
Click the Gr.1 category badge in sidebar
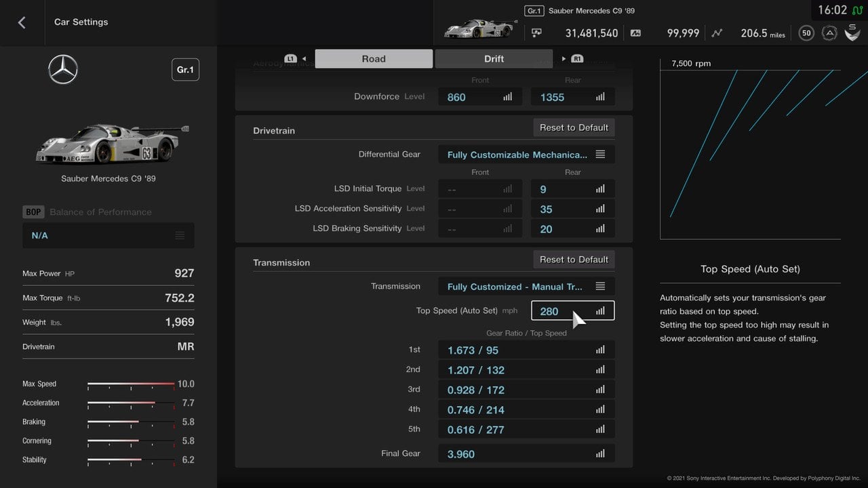click(185, 70)
